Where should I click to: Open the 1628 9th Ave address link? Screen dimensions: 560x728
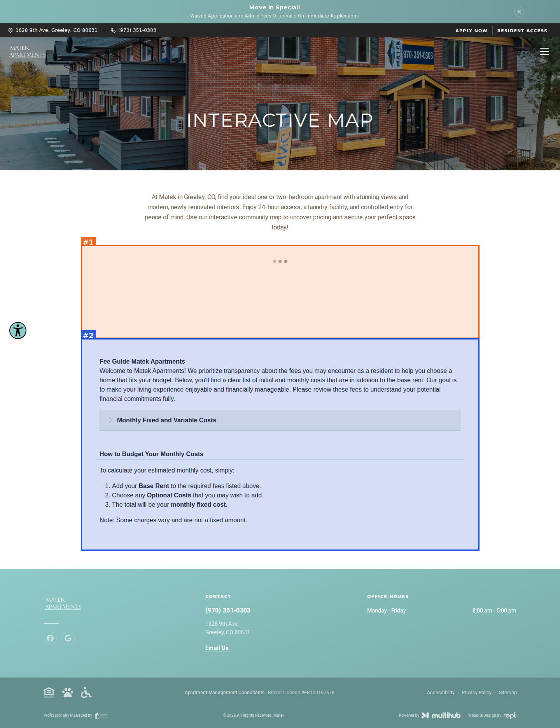pos(56,30)
